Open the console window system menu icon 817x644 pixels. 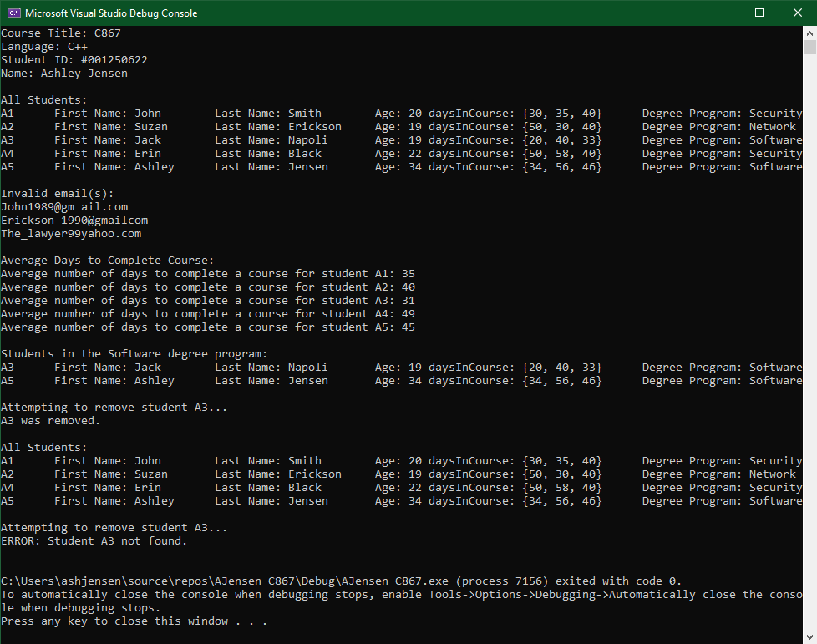pyautogui.click(x=14, y=13)
